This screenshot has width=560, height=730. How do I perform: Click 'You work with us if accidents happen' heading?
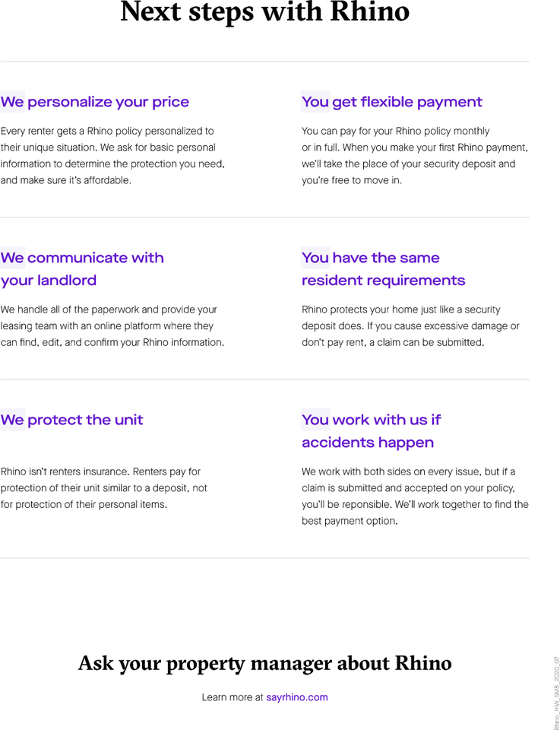tap(371, 431)
